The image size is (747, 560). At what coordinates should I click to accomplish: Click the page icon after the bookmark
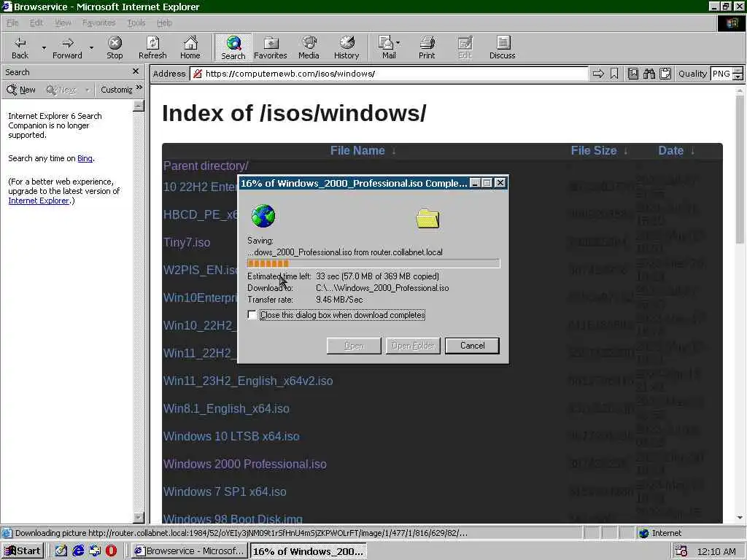click(632, 74)
